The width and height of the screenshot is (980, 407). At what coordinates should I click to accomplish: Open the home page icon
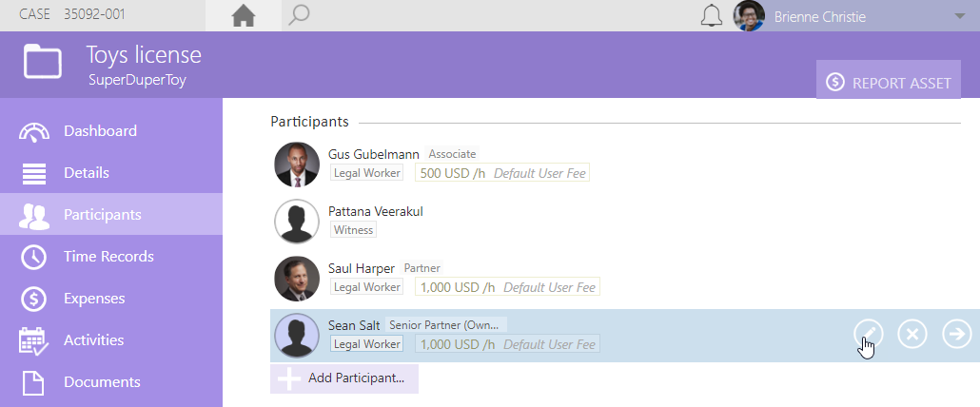tap(244, 15)
